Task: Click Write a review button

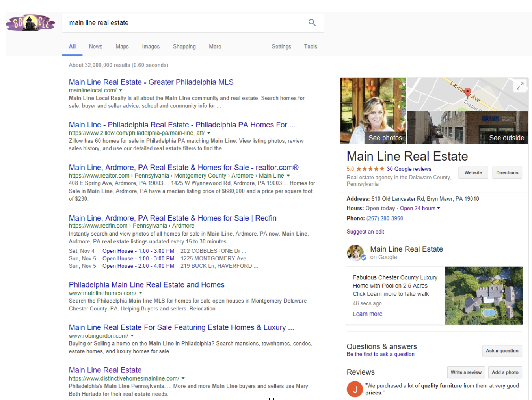Action: tap(466, 372)
